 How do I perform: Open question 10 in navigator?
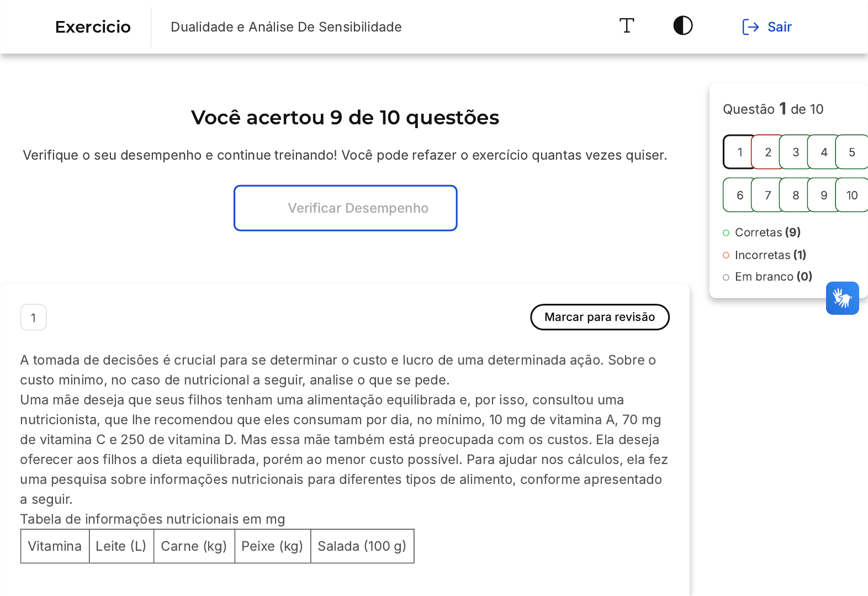[x=852, y=195]
